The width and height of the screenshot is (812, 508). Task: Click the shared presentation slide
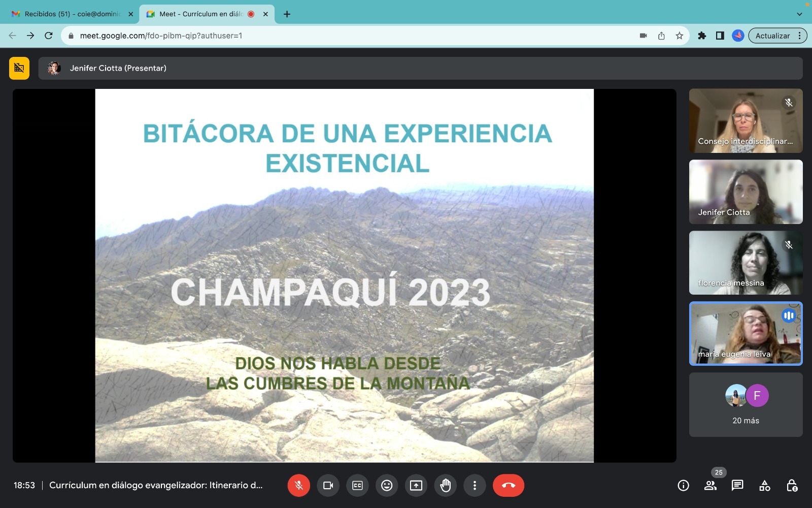click(345, 275)
